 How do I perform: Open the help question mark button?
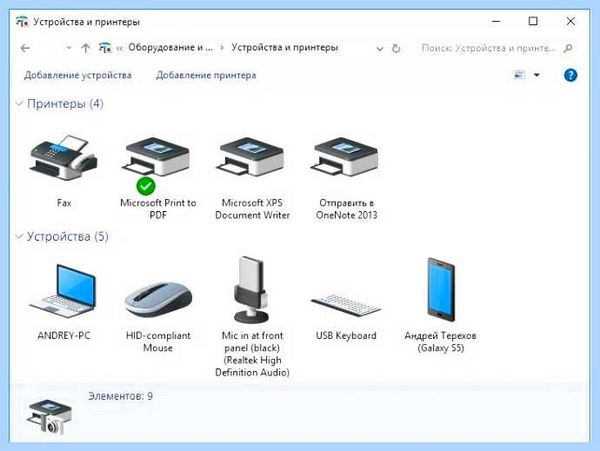click(570, 75)
